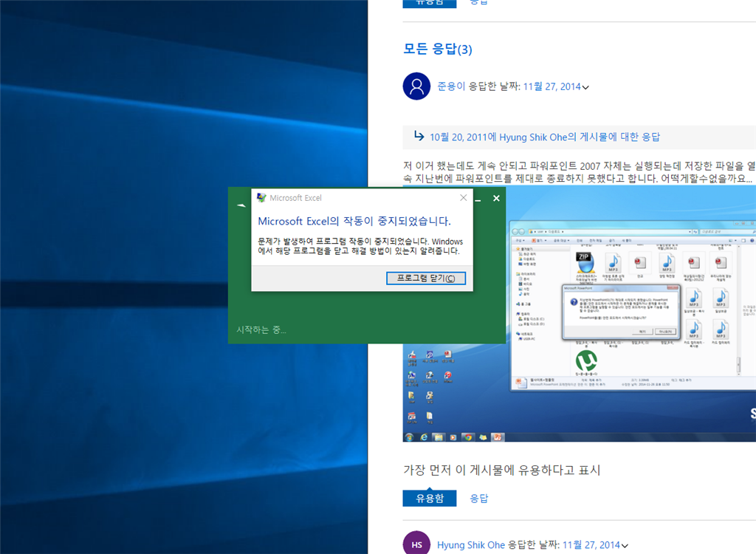This screenshot has height=554, width=756.
Task: Click the 유용함 button below 가장 먼저 이 게시물에 유용하다고 표시
Action: click(430, 498)
